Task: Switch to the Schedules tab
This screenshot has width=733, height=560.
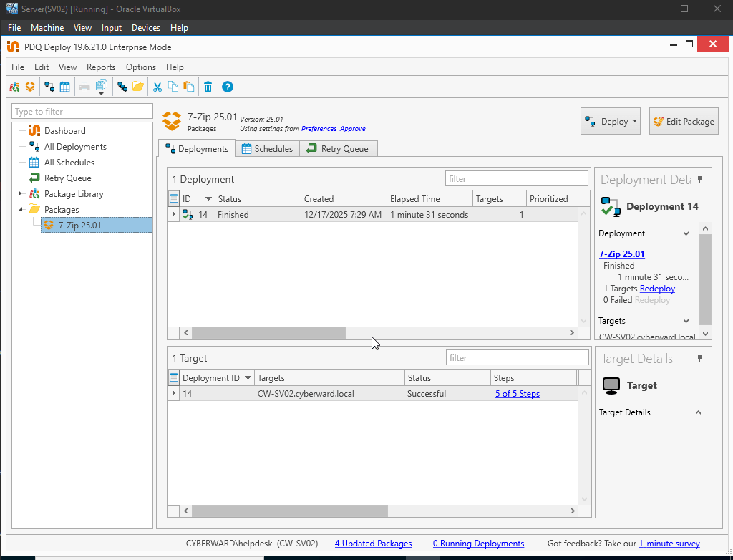Action: pyautogui.click(x=268, y=149)
